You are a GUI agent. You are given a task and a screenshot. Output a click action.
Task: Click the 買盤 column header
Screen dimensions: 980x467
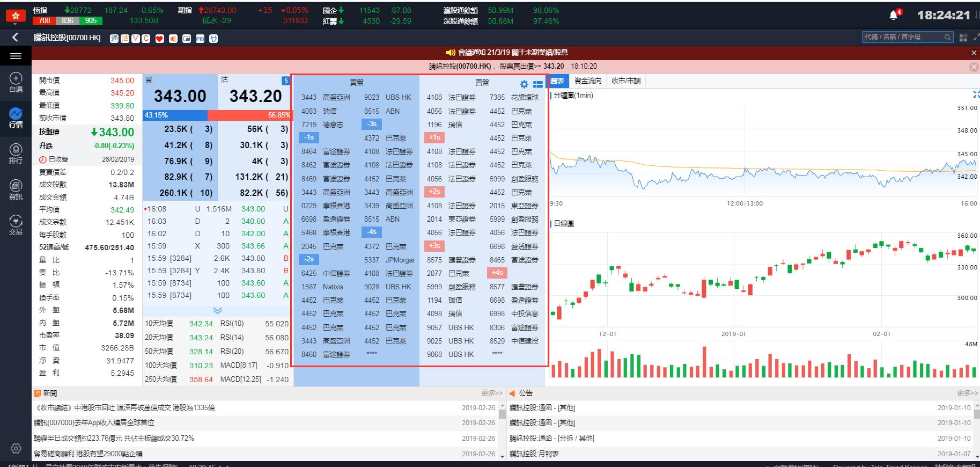point(357,83)
